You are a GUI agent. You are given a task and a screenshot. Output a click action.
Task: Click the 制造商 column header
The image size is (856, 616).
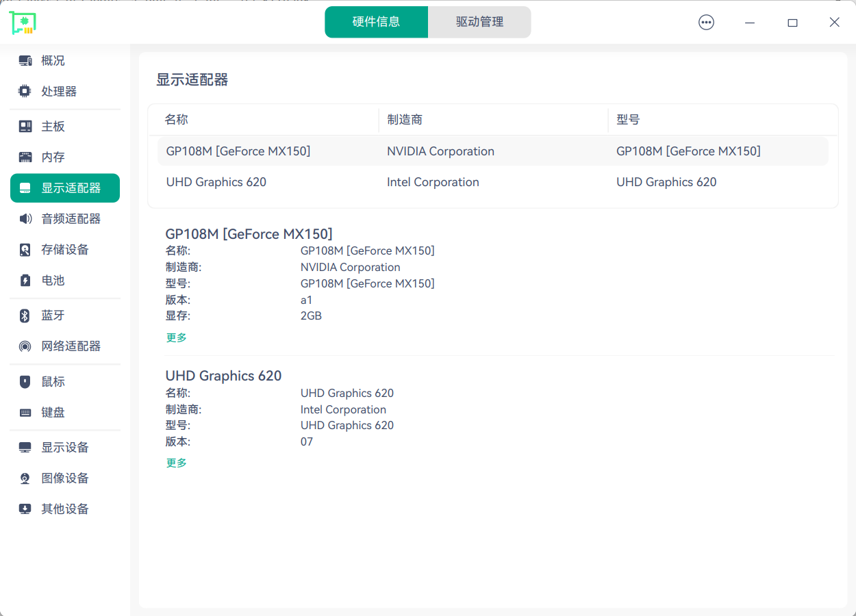(405, 120)
